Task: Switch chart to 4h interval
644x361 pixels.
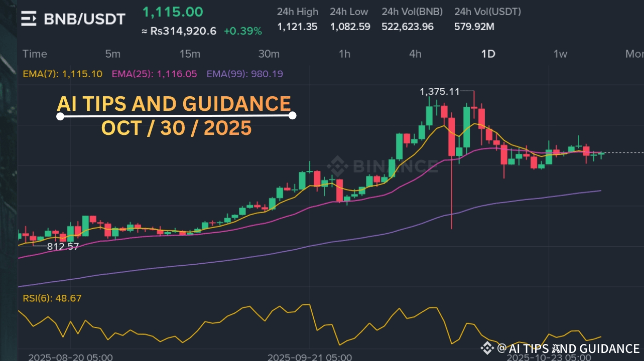Action: coord(415,54)
